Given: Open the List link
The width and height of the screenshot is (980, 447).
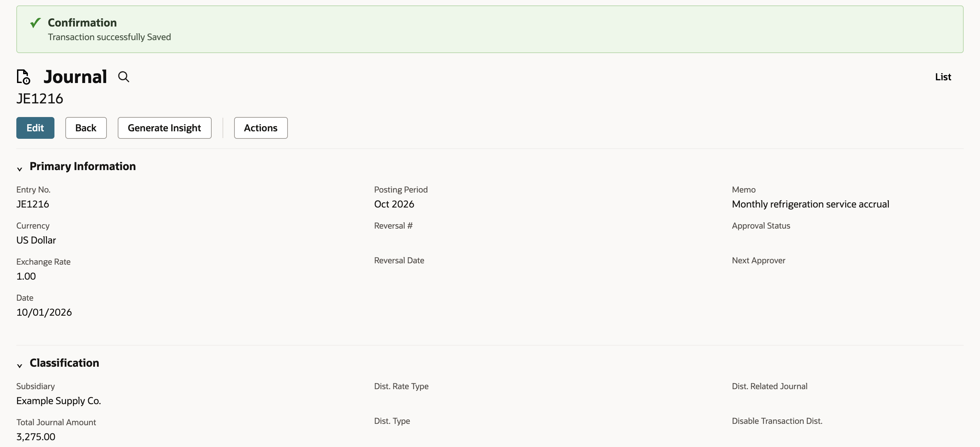Looking at the screenshot, I should [x=943, y=77].
